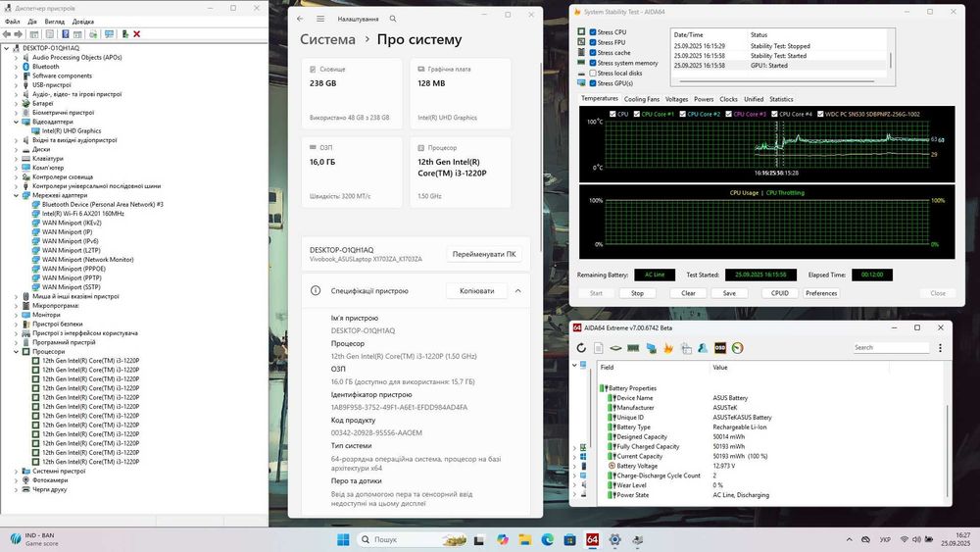
Task: Expand Монітори tree node
Action: (x=17, y=315)
